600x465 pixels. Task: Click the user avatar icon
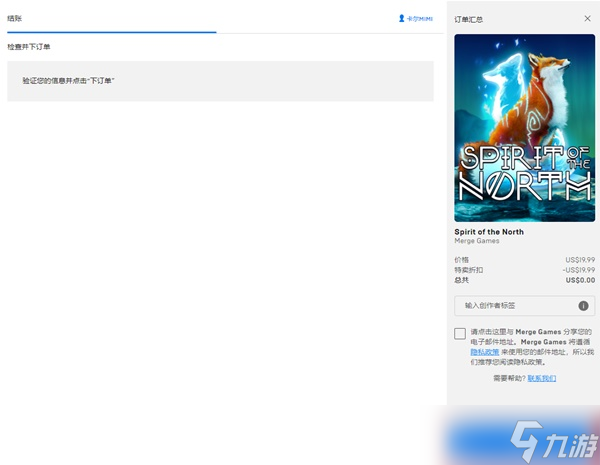[401, 18]
